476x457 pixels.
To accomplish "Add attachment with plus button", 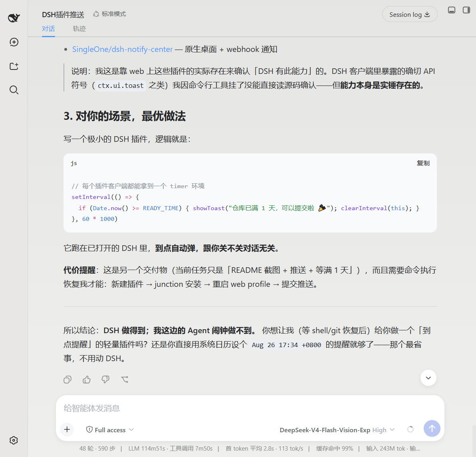I will tap(67, 429).
